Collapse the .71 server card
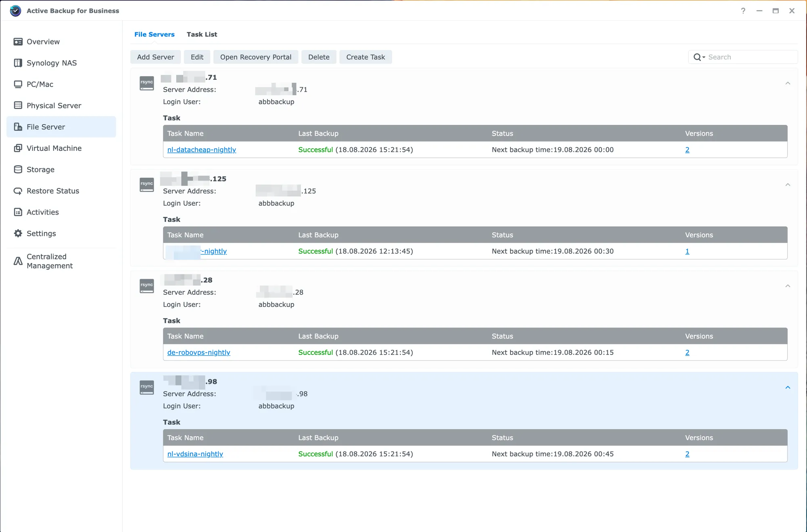Screen dimensions: 807x532 click(x=788, y=83)
